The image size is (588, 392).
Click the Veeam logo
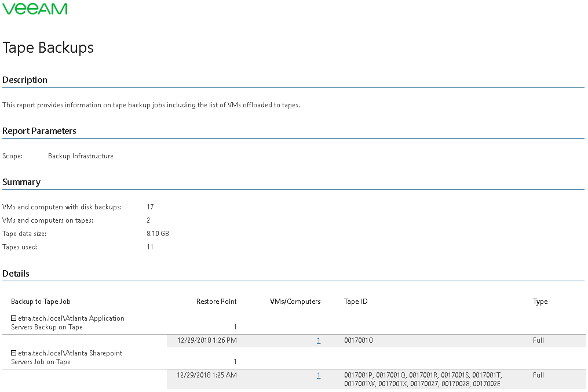(x=35, y=9)
